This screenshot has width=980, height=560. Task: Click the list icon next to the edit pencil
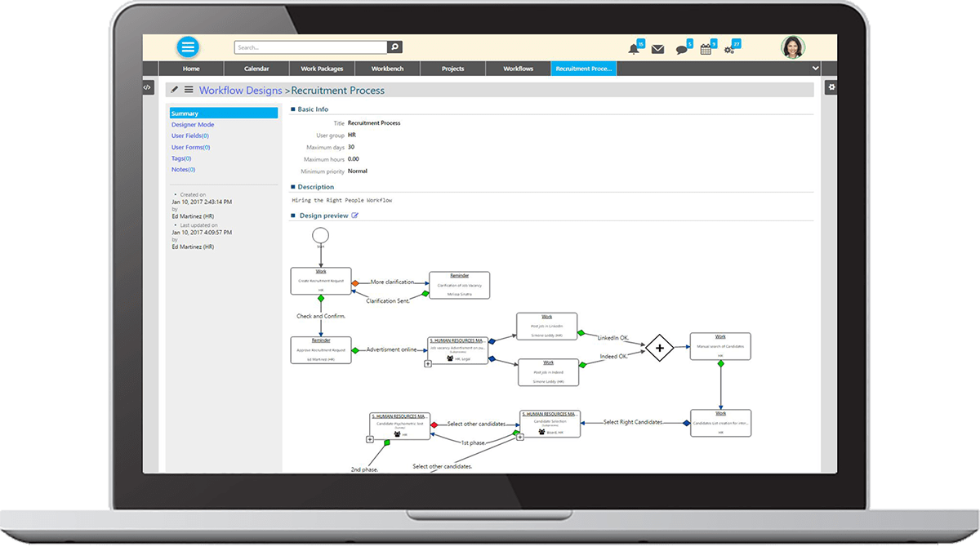point(189,90)
